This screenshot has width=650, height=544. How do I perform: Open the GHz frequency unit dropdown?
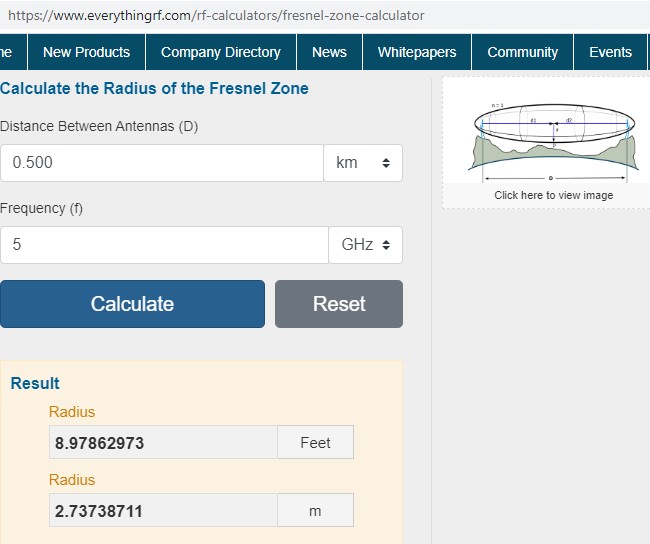[x=365, y=245]
